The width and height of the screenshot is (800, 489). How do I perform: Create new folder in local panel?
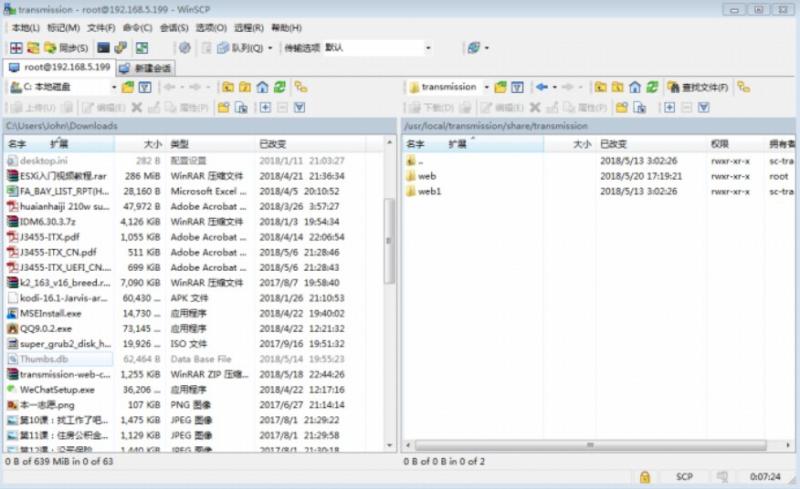[223, 107]
